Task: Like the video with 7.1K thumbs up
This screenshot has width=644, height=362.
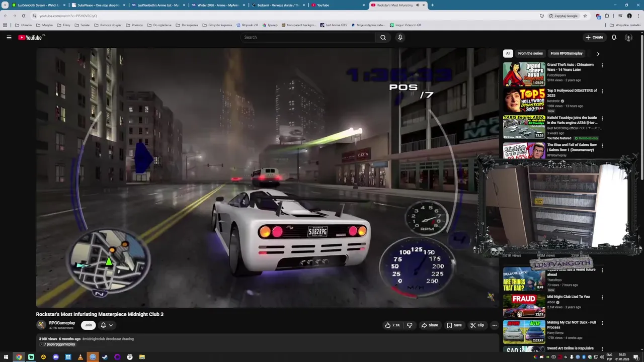Action: coord(392,325)
